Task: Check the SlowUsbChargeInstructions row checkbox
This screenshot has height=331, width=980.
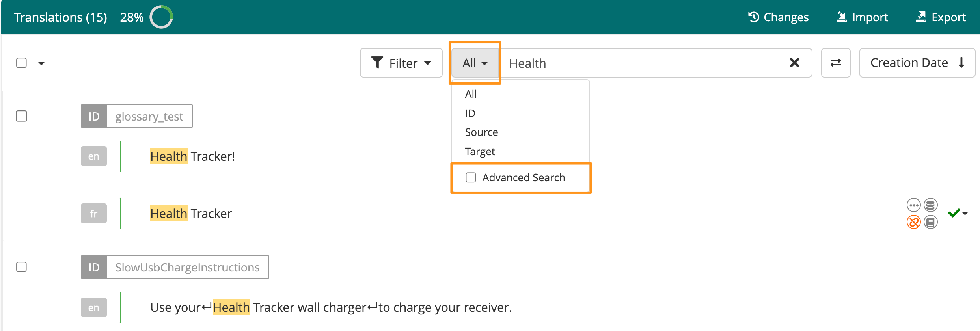Action: pos(21,267)
